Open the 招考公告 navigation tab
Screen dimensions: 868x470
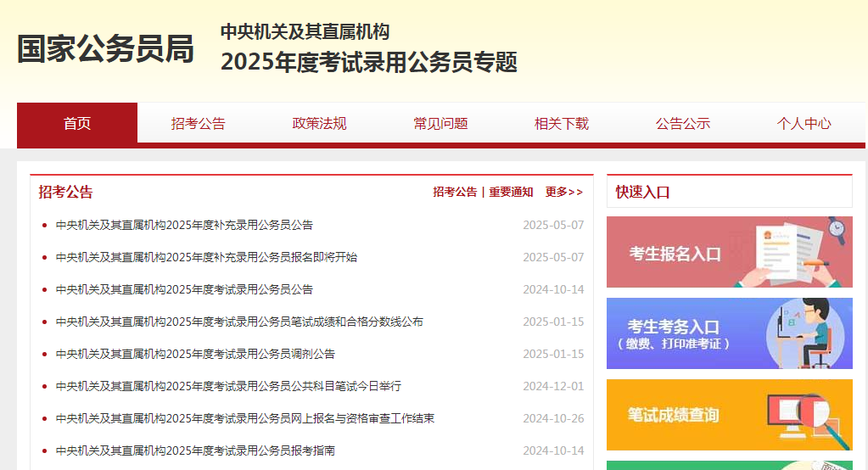tap(198, 124)
